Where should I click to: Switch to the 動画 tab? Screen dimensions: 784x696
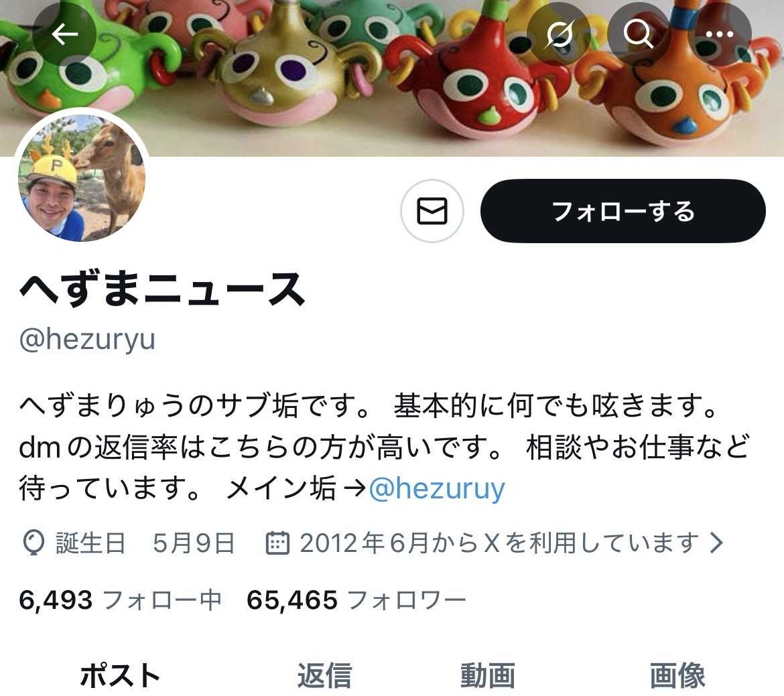[x=488, y=675]
